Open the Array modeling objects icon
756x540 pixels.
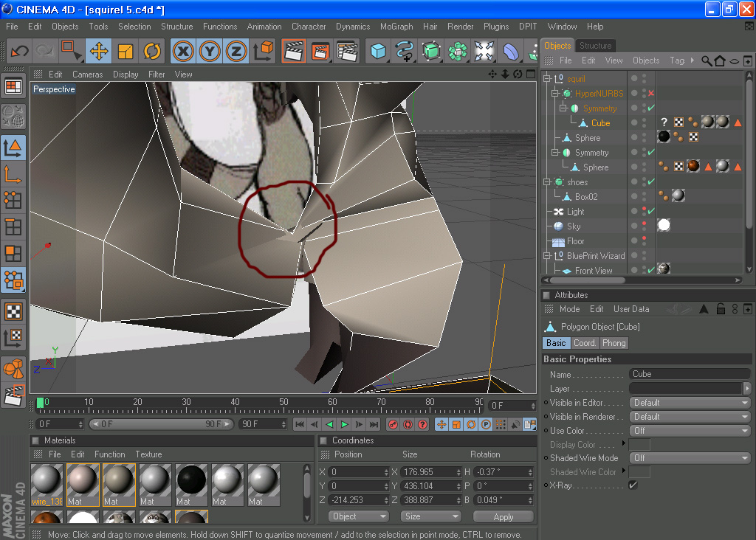point(458,51)
